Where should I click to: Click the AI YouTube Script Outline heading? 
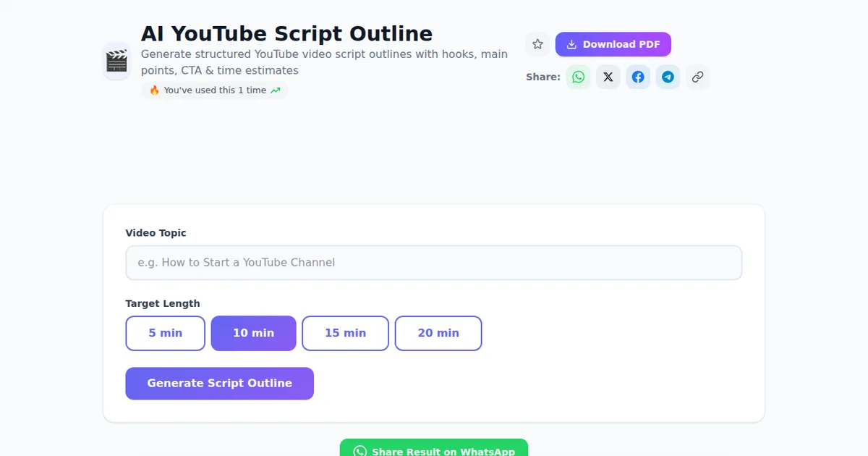point(286,33)
